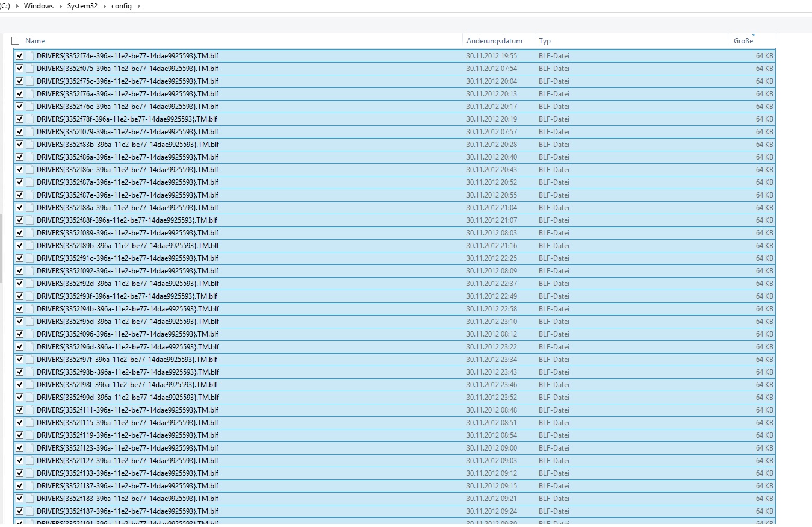Go to the Windows folder in breadcrumb
Image resolution: width=812 pixels, height=527 pixels.
pyautogui.click(x=39, y=6)
